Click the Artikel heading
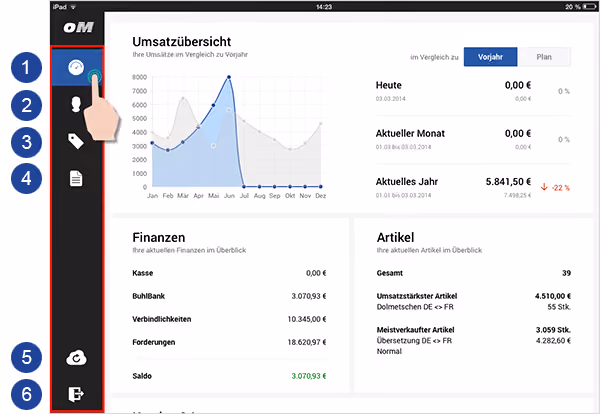Viewport: 600px width, 414px height. click(x=395, y=238)
